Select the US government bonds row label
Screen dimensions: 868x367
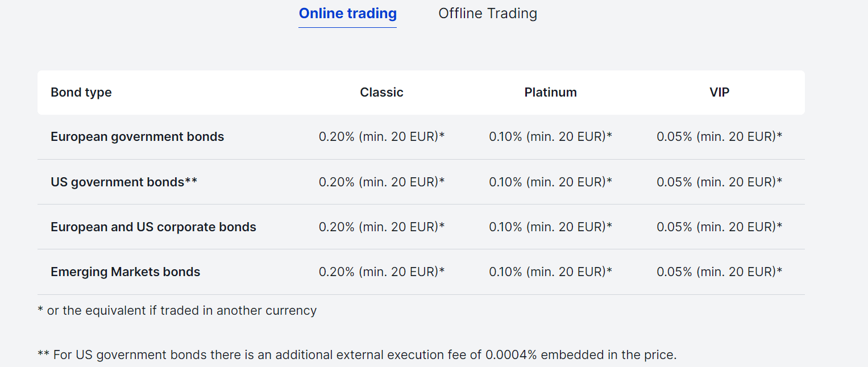pos(124,182)
